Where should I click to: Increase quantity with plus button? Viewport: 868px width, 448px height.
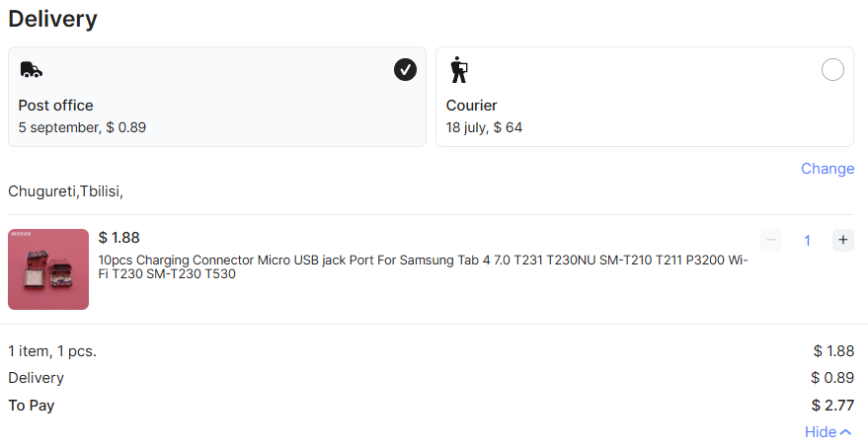(x=843, y=240)
